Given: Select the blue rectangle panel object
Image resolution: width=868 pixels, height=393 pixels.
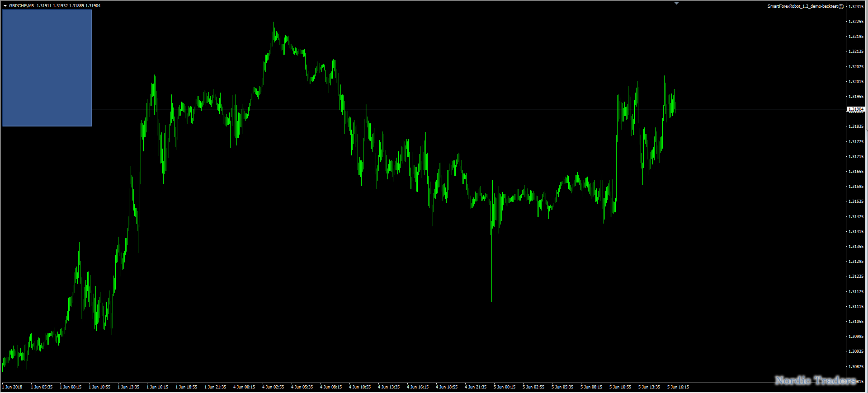Looking at the screenshot, I should (47, 68).
